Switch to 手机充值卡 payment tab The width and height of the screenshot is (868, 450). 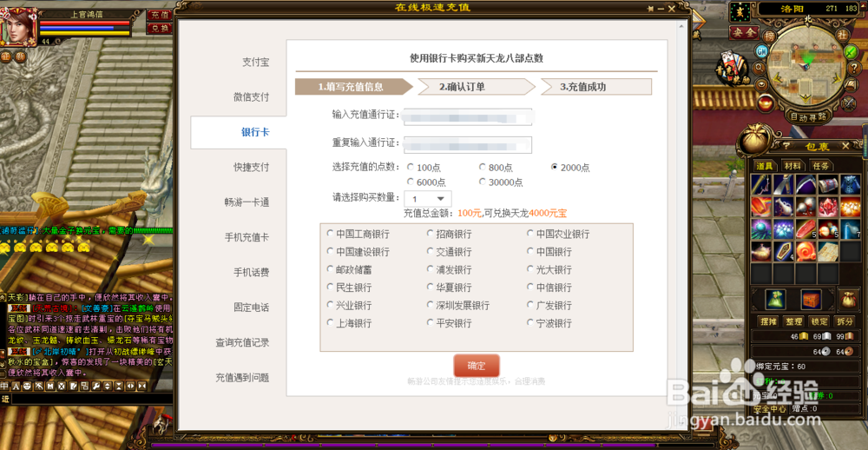(x=247, y=237)
